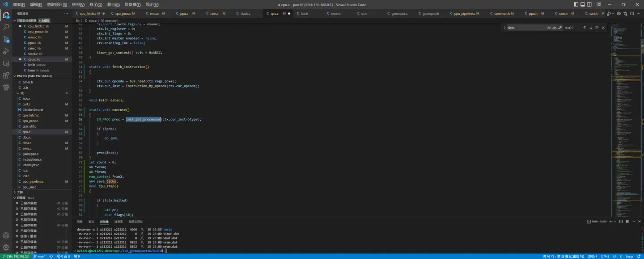Split the terminal panel

(621, 221)
